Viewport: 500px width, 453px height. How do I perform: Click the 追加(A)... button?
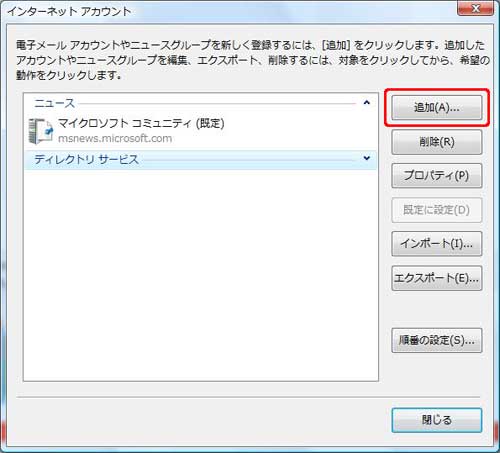coord(437,107)
